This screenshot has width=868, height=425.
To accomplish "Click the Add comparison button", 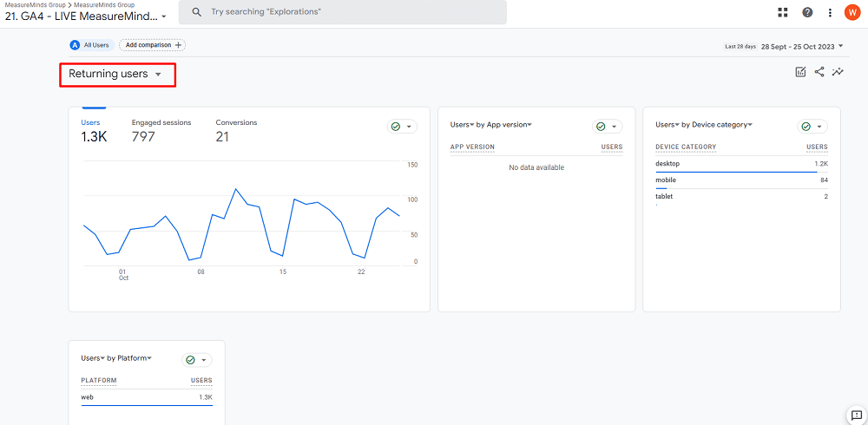I will [x=152, y=45].
